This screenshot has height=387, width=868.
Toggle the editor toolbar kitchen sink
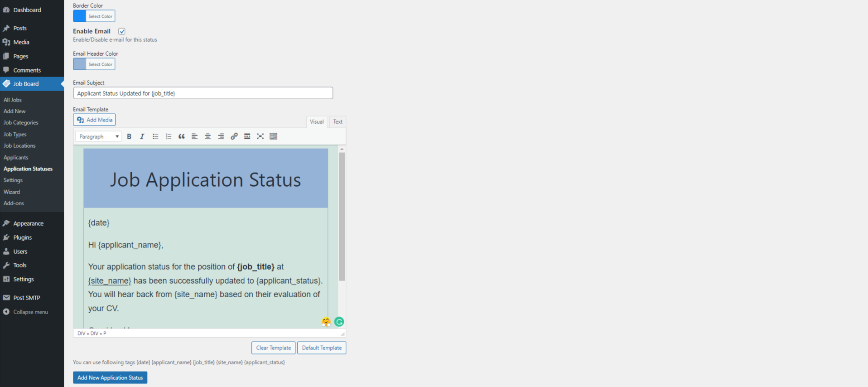274,136
